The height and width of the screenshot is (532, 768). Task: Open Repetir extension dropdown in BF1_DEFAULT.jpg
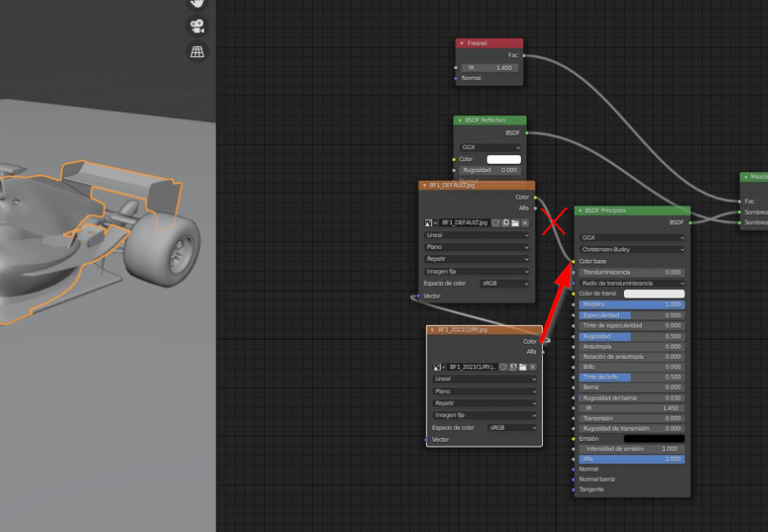click(x=477, y=258)
